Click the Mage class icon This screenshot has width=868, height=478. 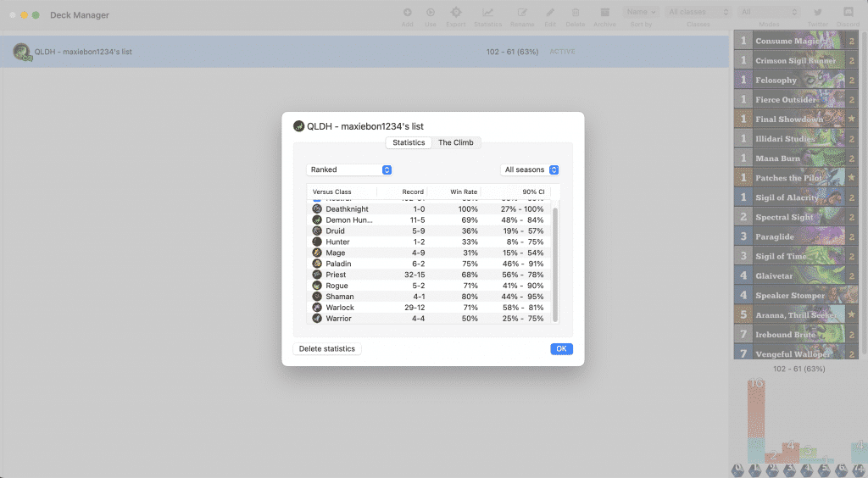pos(317,253)
